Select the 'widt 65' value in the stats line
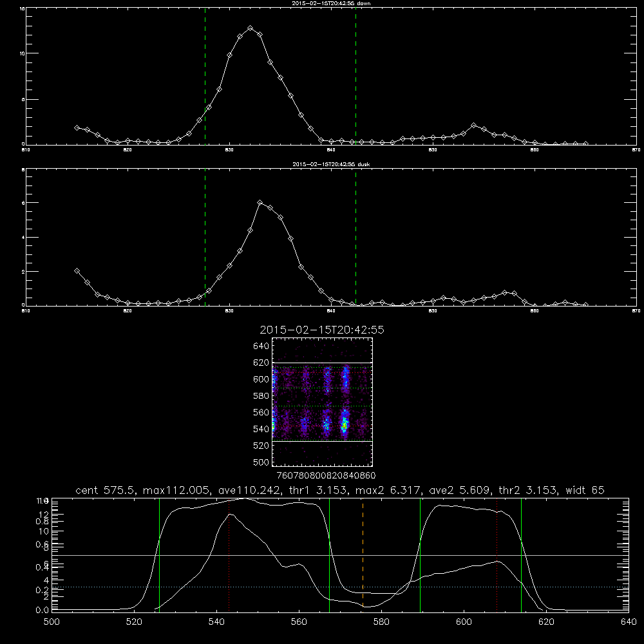 tap(585, 490)
